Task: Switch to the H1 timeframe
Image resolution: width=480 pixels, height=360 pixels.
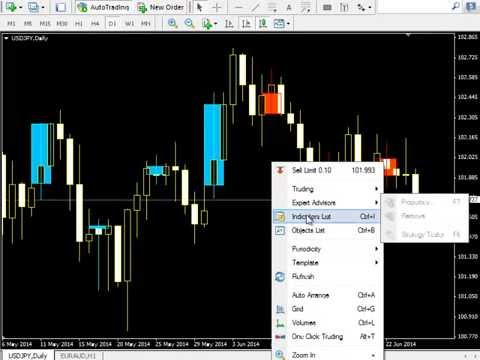Action: 79,23
